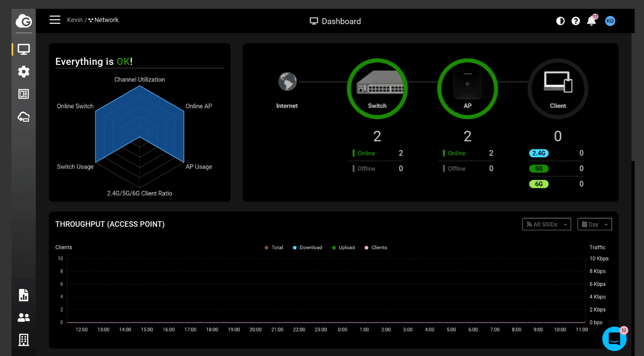Open the building organization icon in sidebar
This screenshot has height=356, width=644.
tap(23, 340)
